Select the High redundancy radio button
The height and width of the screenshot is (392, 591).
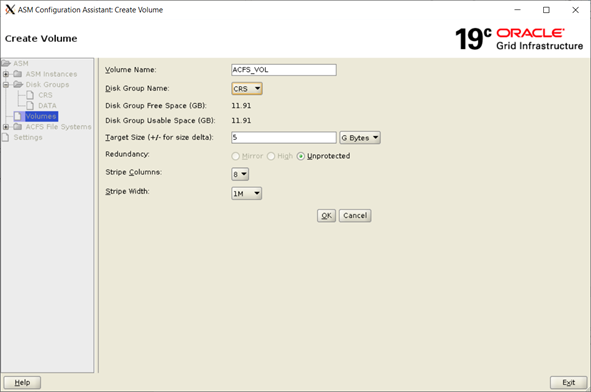(x=271, y=156)
